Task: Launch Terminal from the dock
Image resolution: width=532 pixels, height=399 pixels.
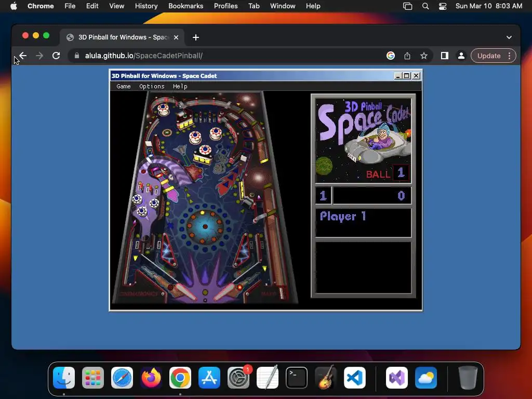Action: 297,378
